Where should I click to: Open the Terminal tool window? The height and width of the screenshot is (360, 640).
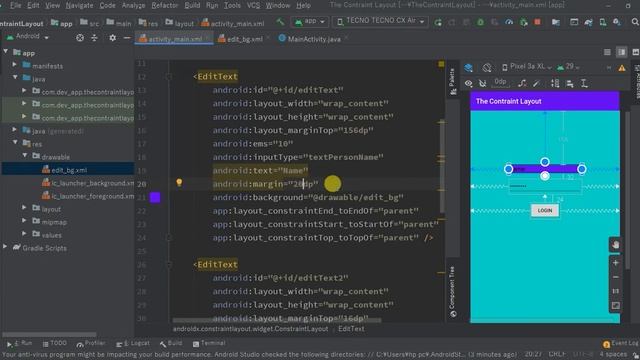(209, 344)
